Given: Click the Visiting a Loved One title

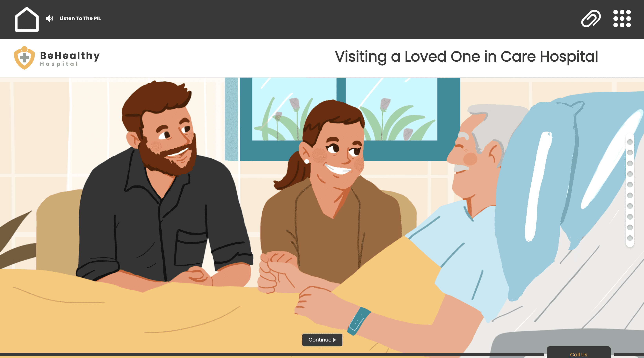Looking at the screenshot, I should 466,57.
